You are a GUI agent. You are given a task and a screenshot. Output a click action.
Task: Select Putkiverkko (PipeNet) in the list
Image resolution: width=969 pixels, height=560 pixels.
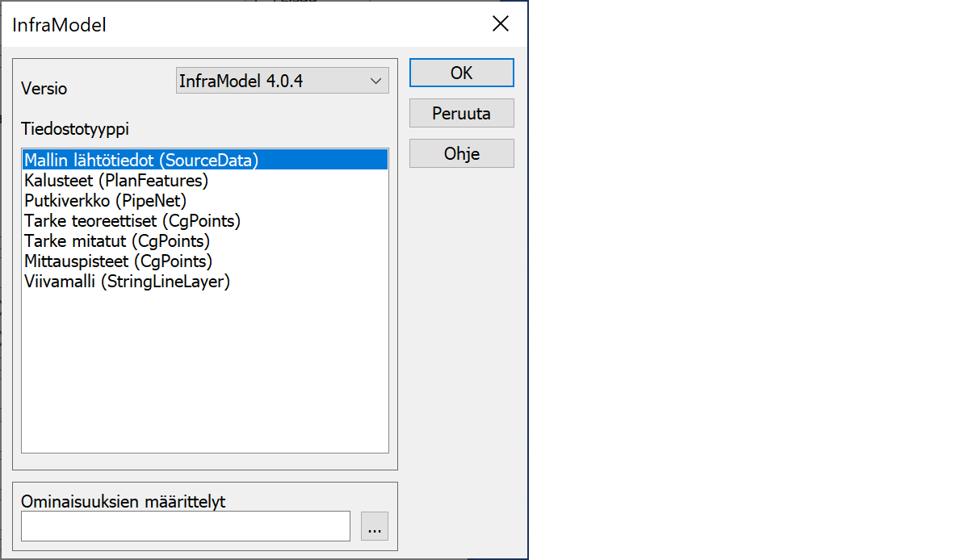[106, 200]
